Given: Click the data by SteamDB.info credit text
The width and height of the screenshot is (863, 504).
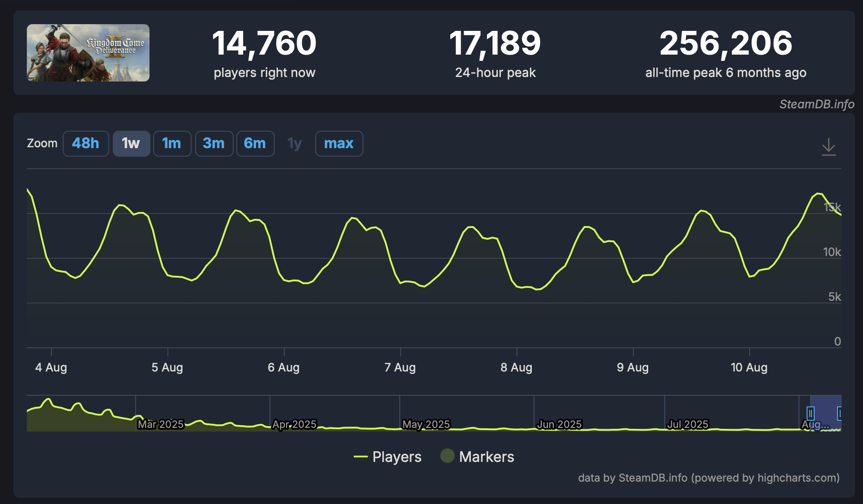Looking at the screenshot, I should [709, 478].
